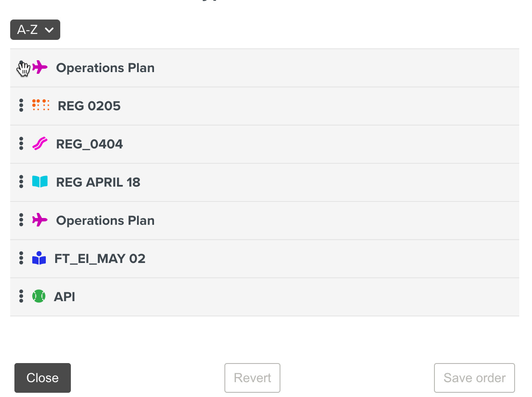This screenshot has height=397, width=532.
Task: Click the drag handle dots for API
Action: pyautogui.click(x=21, y=296)
